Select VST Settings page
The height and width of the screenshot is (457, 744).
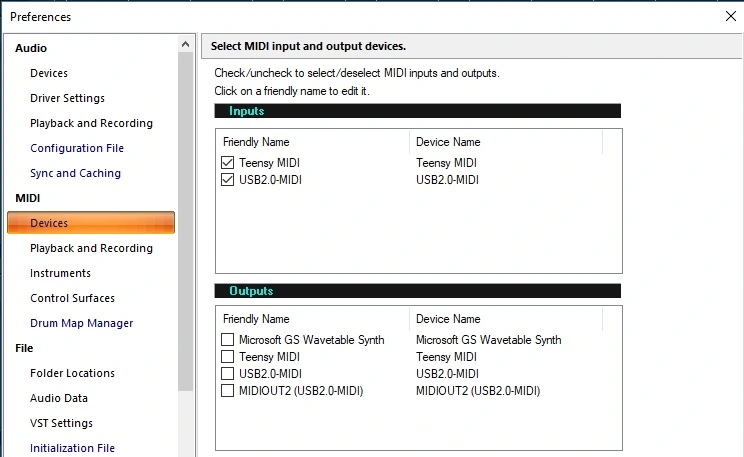(x=61, y=423)
